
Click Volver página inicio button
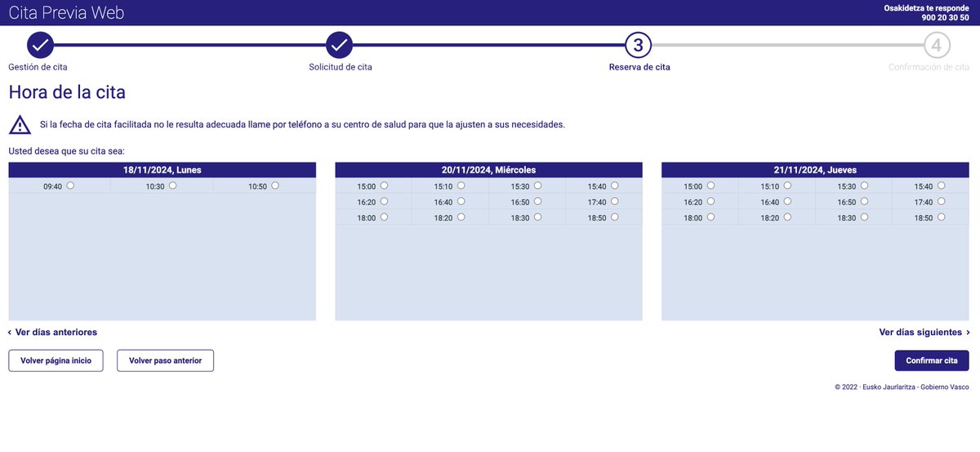56,360
